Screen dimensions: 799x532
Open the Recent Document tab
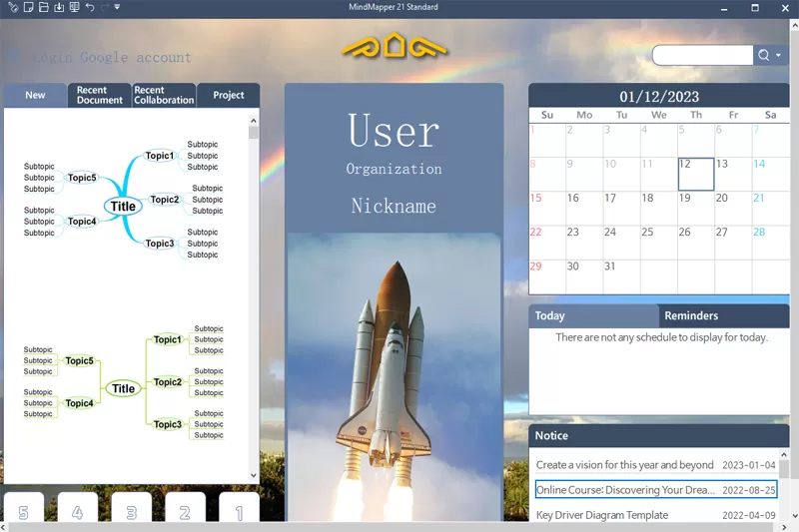[99, 95]
